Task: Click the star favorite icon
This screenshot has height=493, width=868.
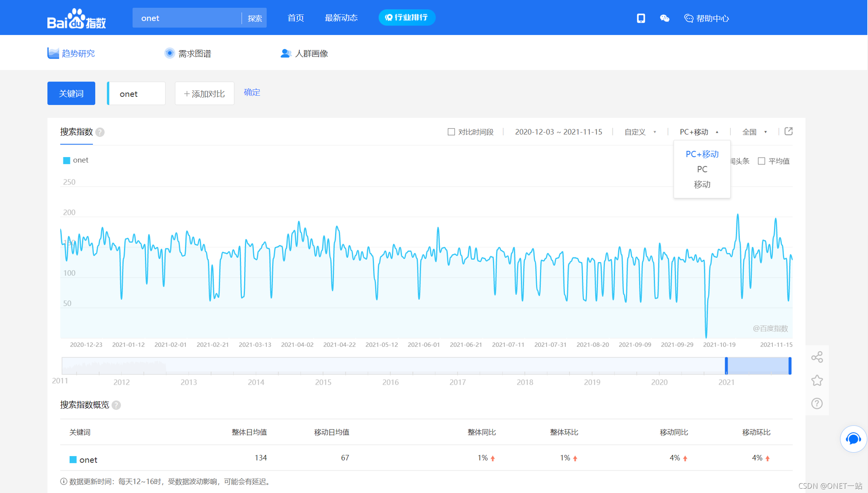Action: 817,380
